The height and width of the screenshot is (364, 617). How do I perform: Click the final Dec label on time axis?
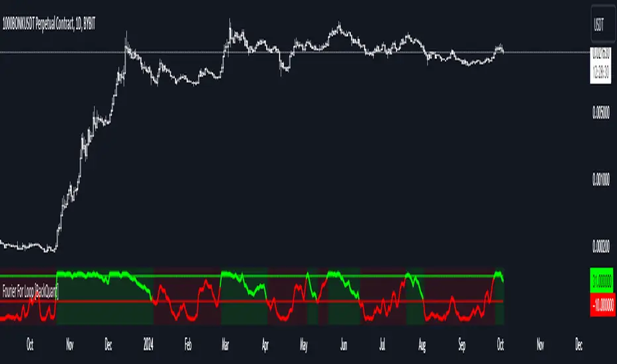coord(579,345)
